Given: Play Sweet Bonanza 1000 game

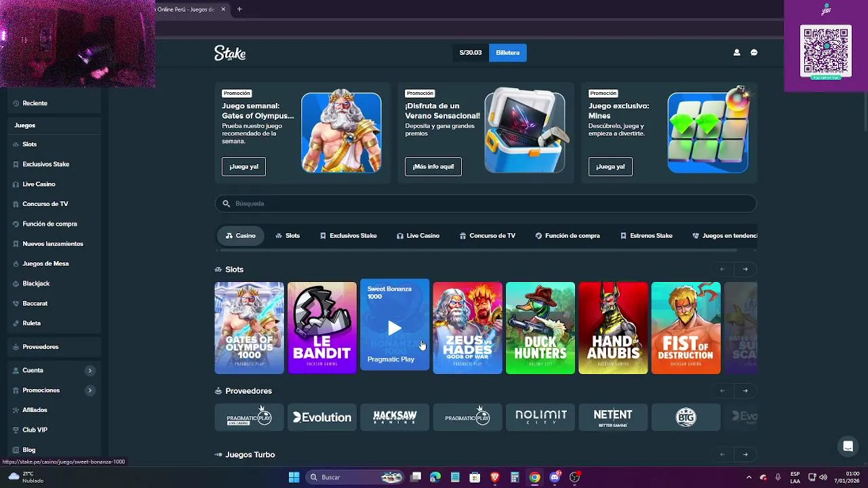Looking at the screenshot, I should (x=395, y=329).
